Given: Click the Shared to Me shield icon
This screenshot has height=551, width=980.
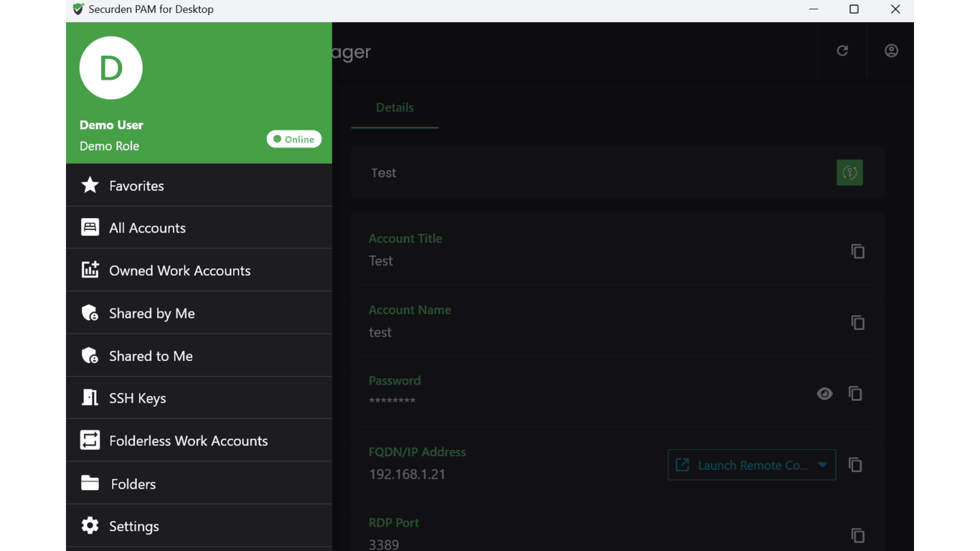Looking at the screenshot, I should pos(90,355).
